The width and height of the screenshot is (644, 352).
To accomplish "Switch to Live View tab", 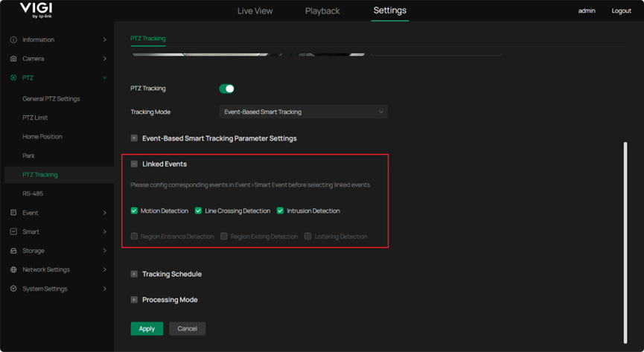I will click(255, 11).
